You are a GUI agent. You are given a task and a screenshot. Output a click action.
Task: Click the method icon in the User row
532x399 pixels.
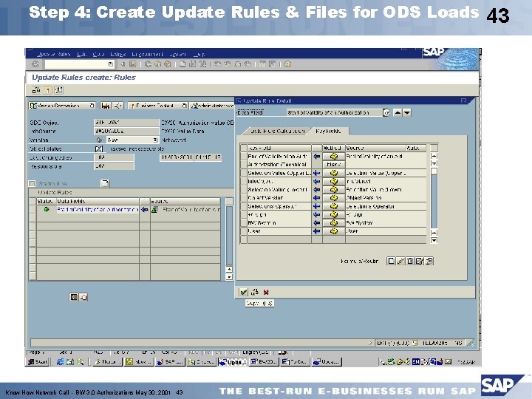coord(333,231)
